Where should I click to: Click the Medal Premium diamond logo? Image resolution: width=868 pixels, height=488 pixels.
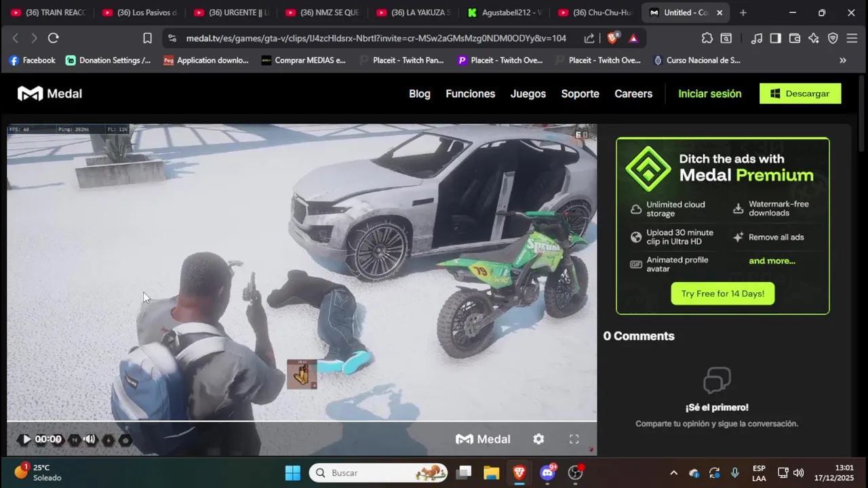pos(648,168)
